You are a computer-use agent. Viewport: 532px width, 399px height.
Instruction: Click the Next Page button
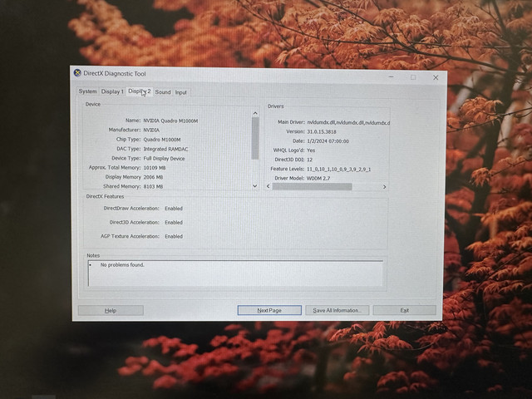[x=269, y=310]
